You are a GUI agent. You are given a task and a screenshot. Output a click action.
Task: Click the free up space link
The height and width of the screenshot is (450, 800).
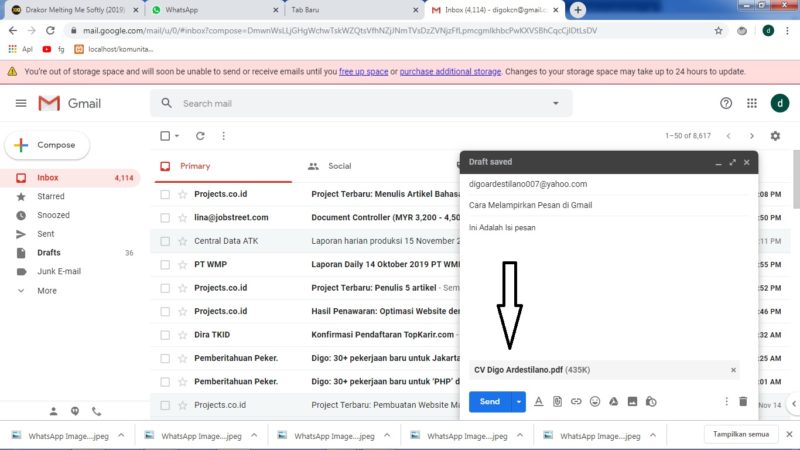pos(363,72)
